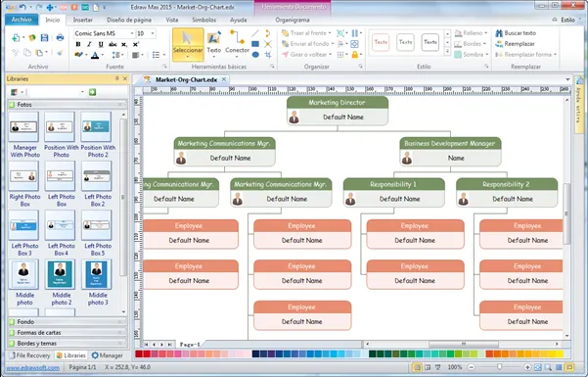
Task: Close the Market-Org-Chart.edx document tab
Action: pyautogui.click(x=224, y=79)
